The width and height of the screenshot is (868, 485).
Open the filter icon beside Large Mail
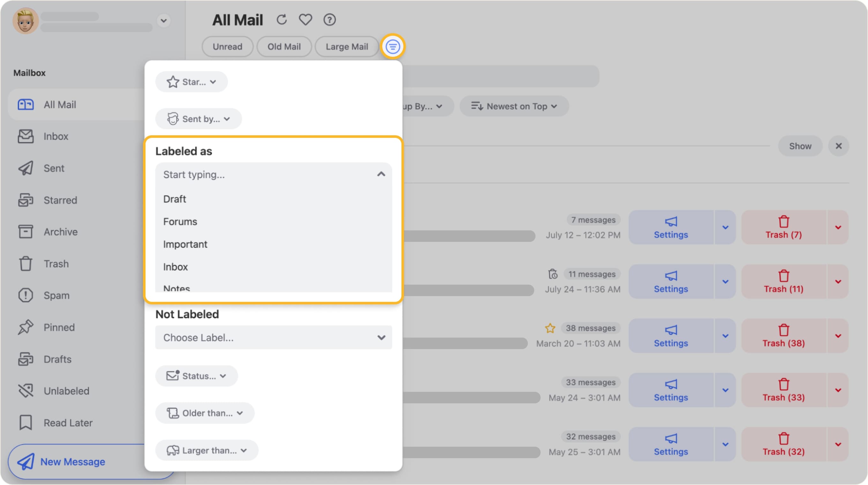393,47
